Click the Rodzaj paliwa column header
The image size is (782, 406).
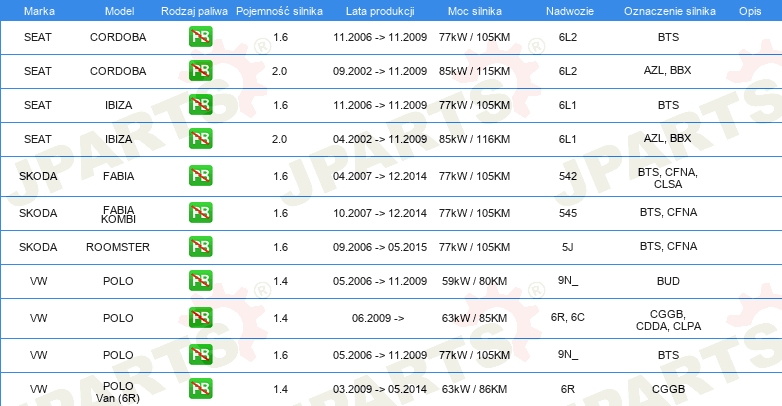pyautogui.click(x=194, y=11)
